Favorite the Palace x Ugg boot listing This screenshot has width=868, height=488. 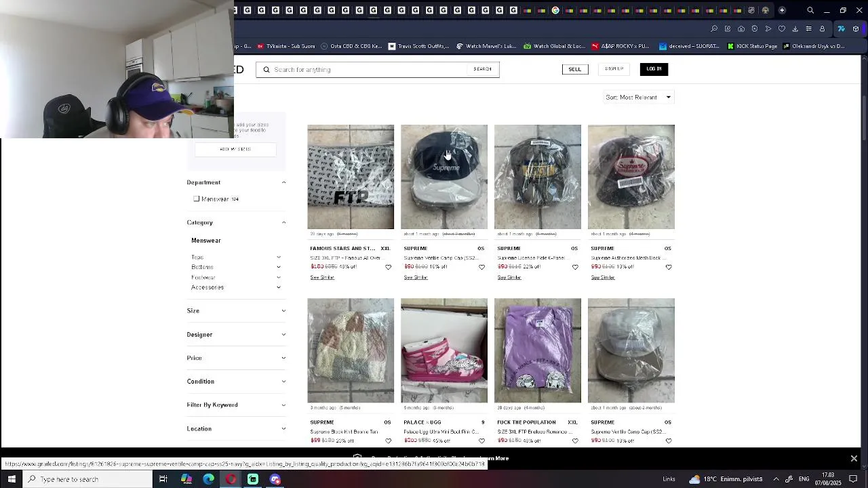point(482,441)
